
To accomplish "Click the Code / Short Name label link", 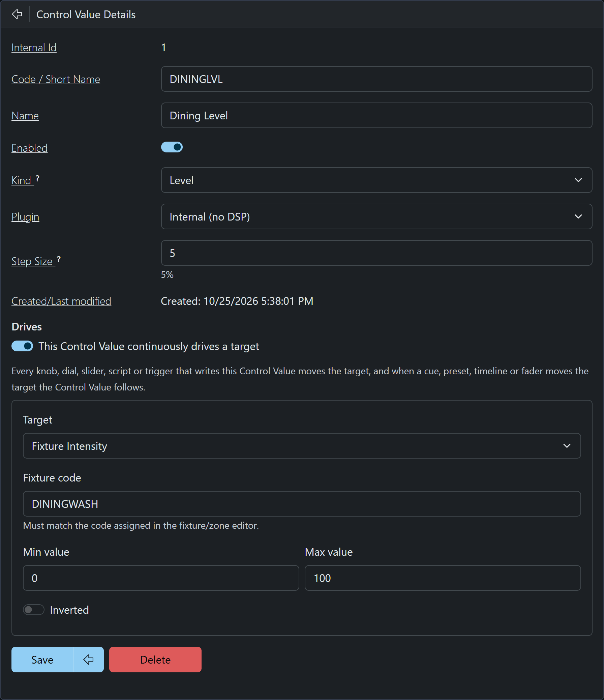I will pyautogui.click(x=56, y=79).
